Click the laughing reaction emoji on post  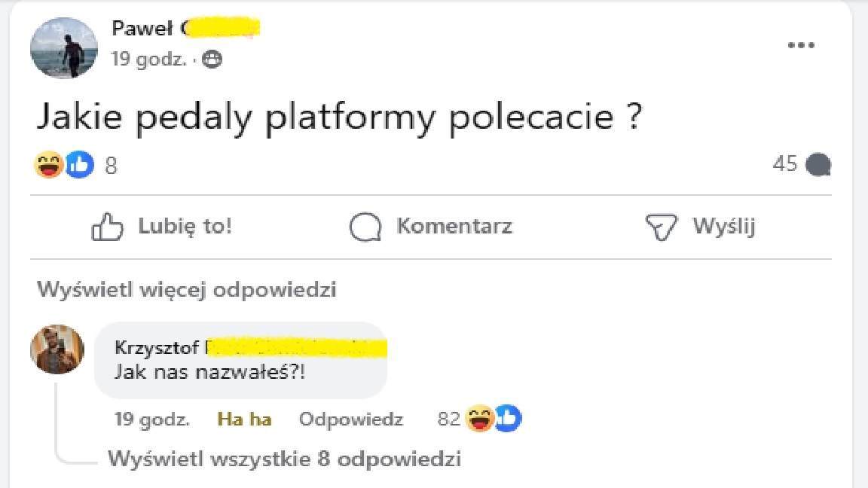click(49, 164)
